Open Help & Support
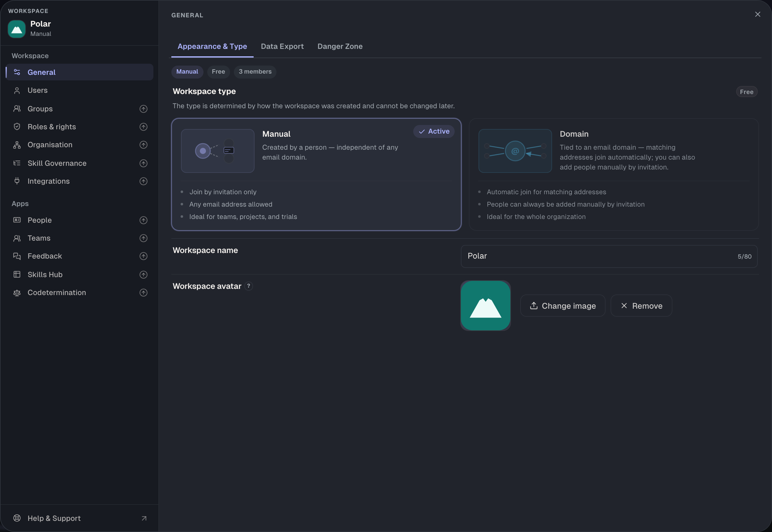The width and height of the screenshot is (772, 532). point(79,518)
